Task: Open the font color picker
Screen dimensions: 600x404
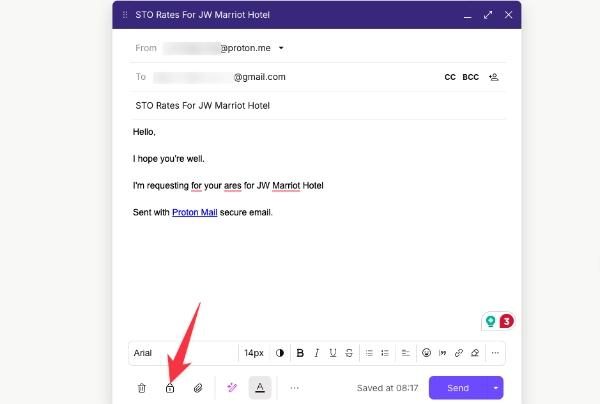Action: (x=280, y=353)
